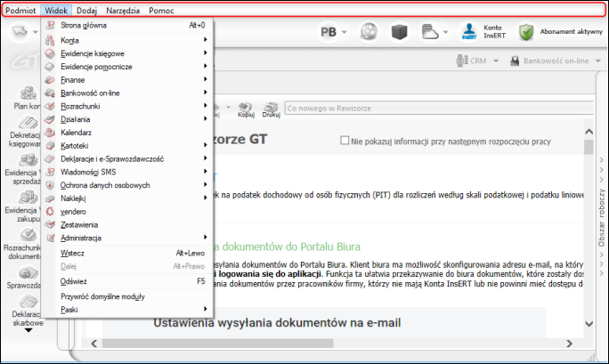
Task: Click the dark cube icon in the toolbar
Action: pos(399,32)
